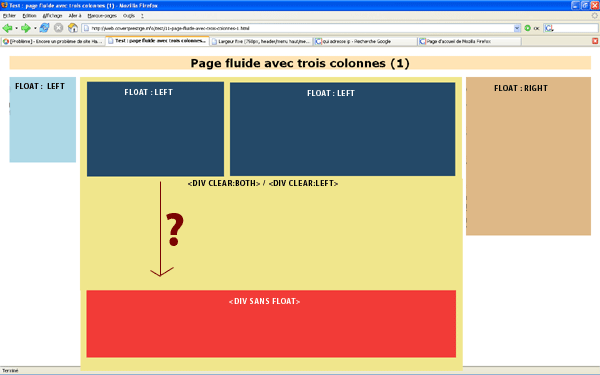
Task: Reload the page with the Refresh icon
Action: 44,28
